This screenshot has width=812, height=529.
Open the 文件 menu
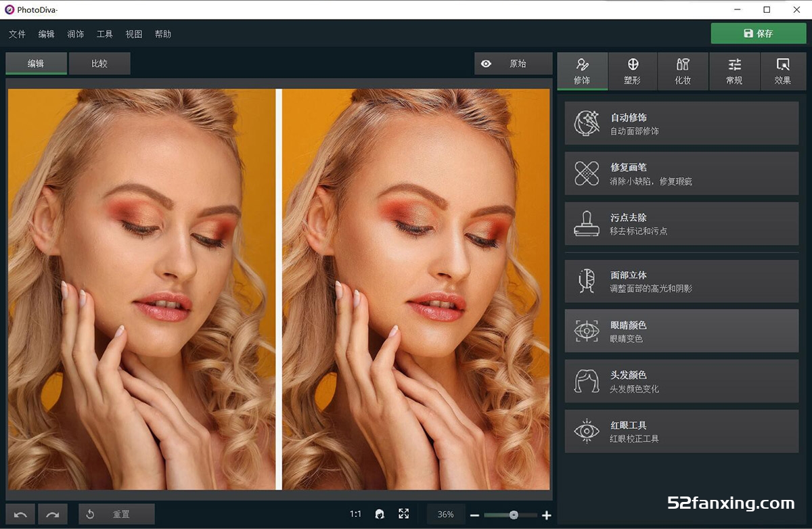(x=17, y=34)
